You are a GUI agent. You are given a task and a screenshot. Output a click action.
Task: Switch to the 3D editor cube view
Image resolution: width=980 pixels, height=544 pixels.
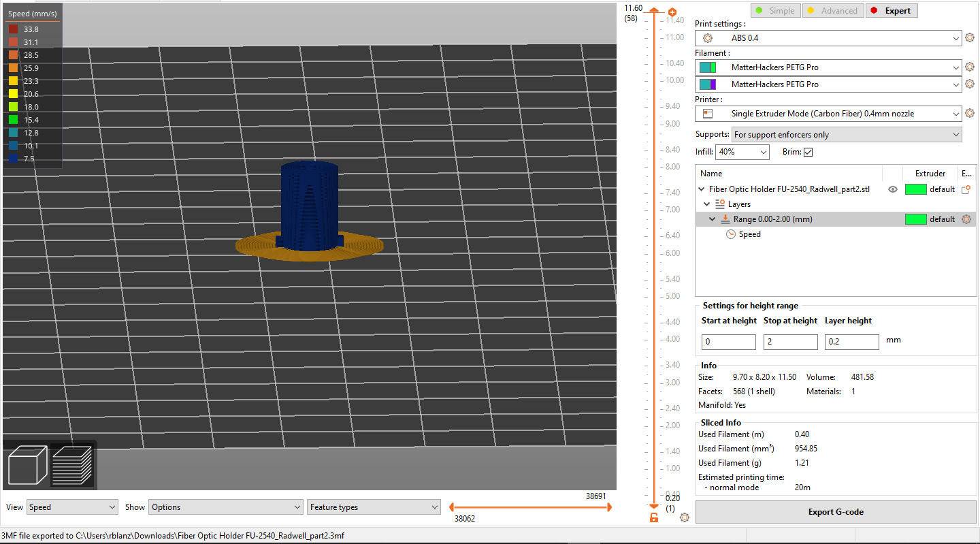[28, 465]
